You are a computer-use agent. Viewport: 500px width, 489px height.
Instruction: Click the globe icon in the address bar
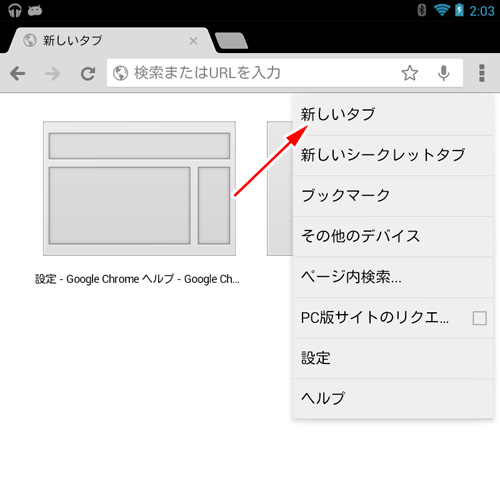click(x=120, y=73)
